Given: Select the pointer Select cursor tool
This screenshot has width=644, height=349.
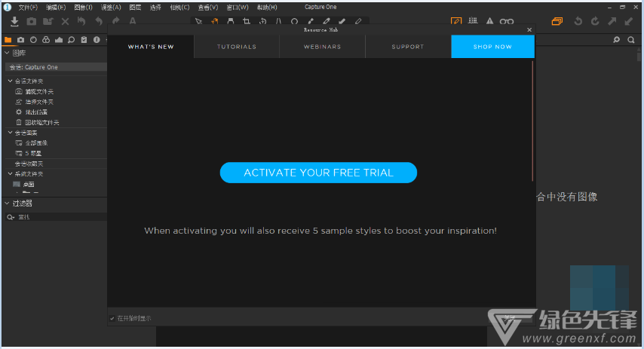Looking at the screenshot, I should [199, 21].
